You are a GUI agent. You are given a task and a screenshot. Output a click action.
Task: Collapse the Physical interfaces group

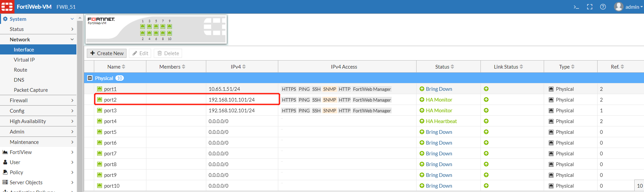90,78
